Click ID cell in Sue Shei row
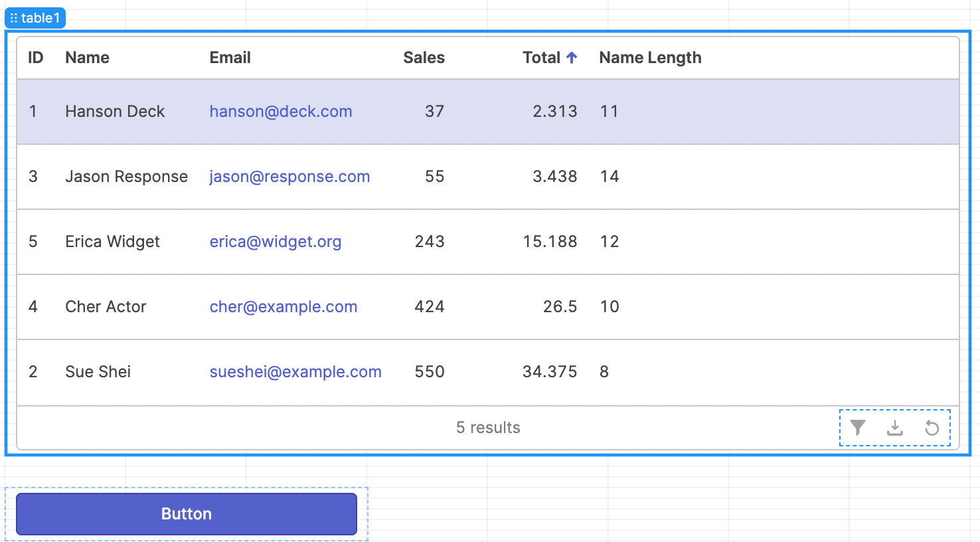This screenshot has width=980, height=542. point(33,372)
